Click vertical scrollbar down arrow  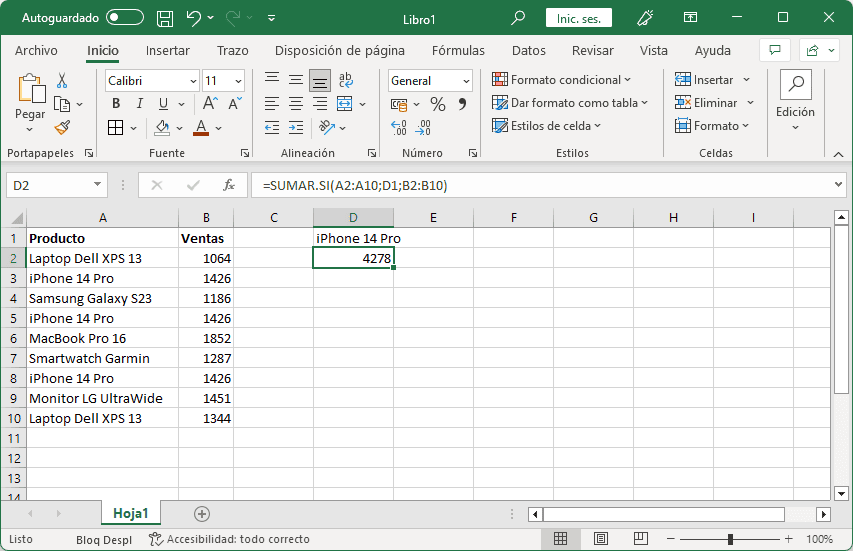(841, 494)
